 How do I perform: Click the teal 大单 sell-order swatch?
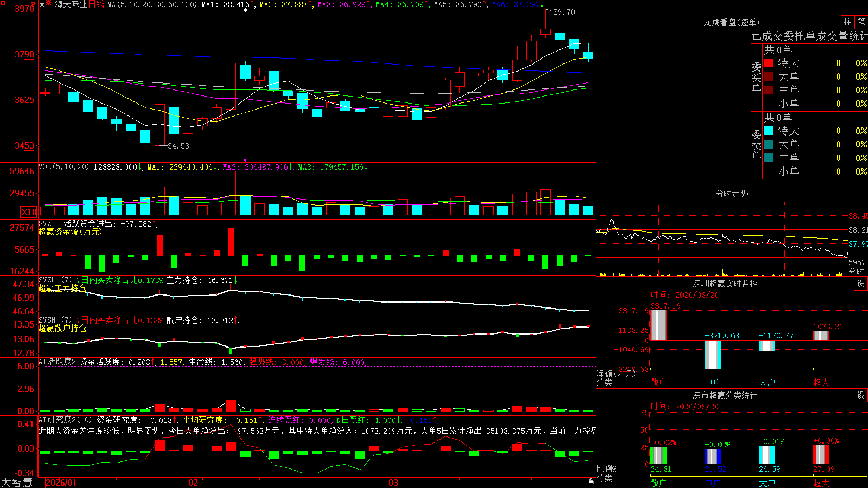(x=768, y=144)
